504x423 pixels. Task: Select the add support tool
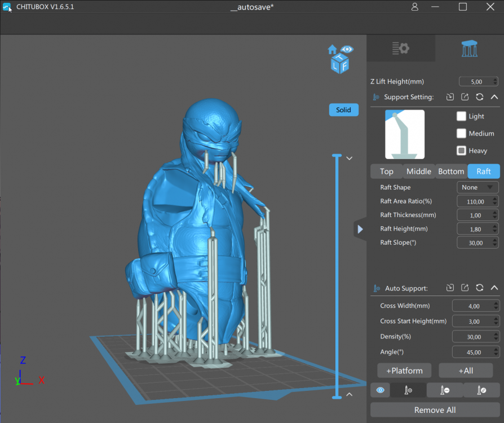[x=408, y=390]
